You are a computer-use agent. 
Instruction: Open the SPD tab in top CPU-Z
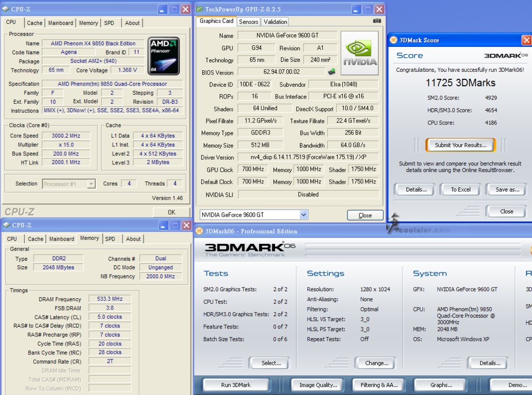click(x=109, y=23)
